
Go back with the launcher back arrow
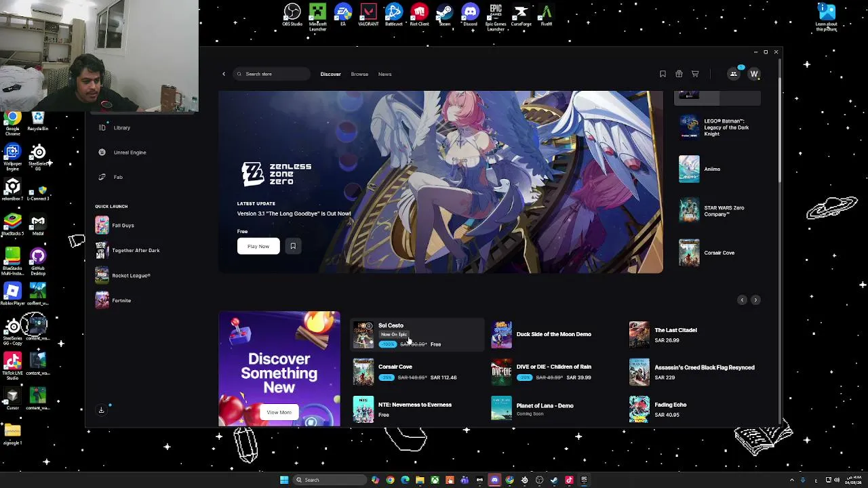tap(224, 74)
